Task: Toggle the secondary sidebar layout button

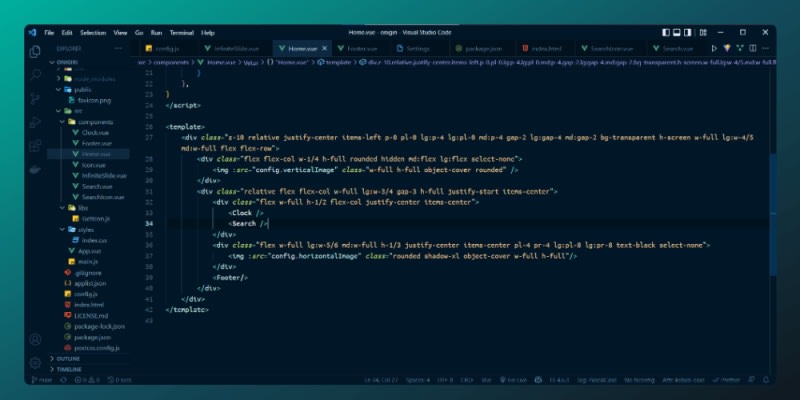Action: [x=689, y=33]
